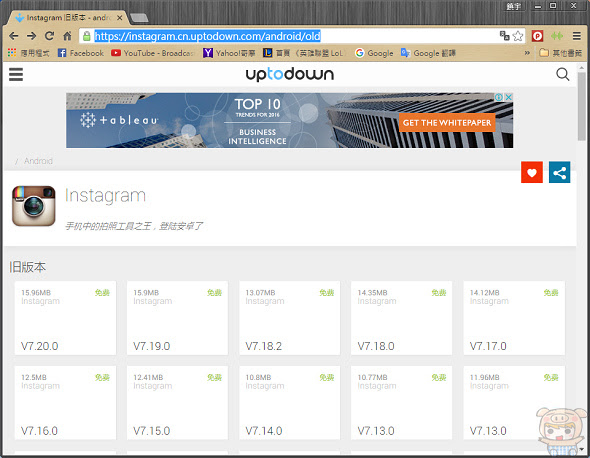Open the uptodown hamburger menu
590x458 pixels.
coord(16,74)
